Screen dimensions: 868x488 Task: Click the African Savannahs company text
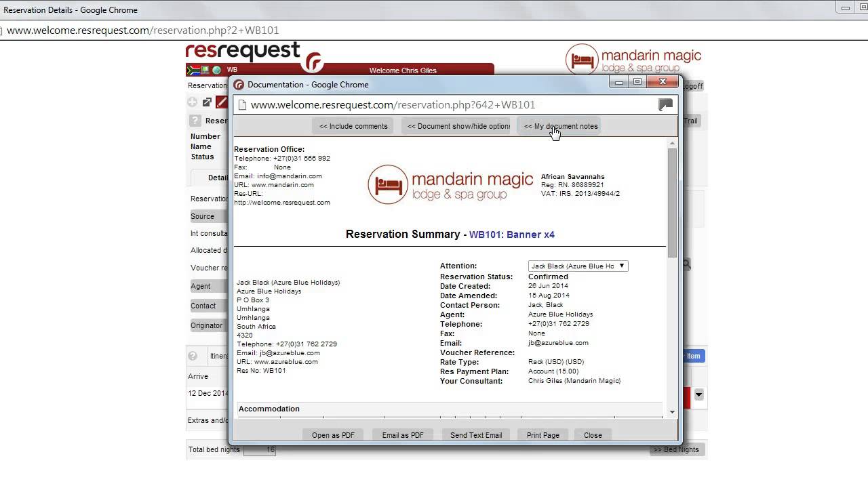pos(573,177)
